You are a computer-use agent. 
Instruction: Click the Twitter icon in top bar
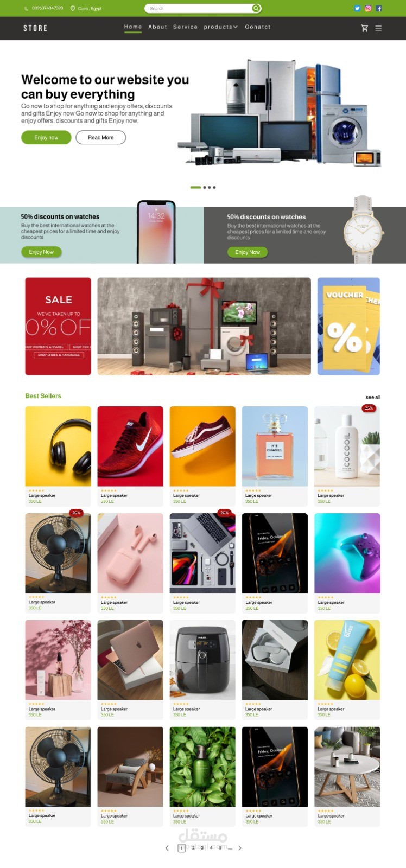pyautogui.click(x=357, y=8)
